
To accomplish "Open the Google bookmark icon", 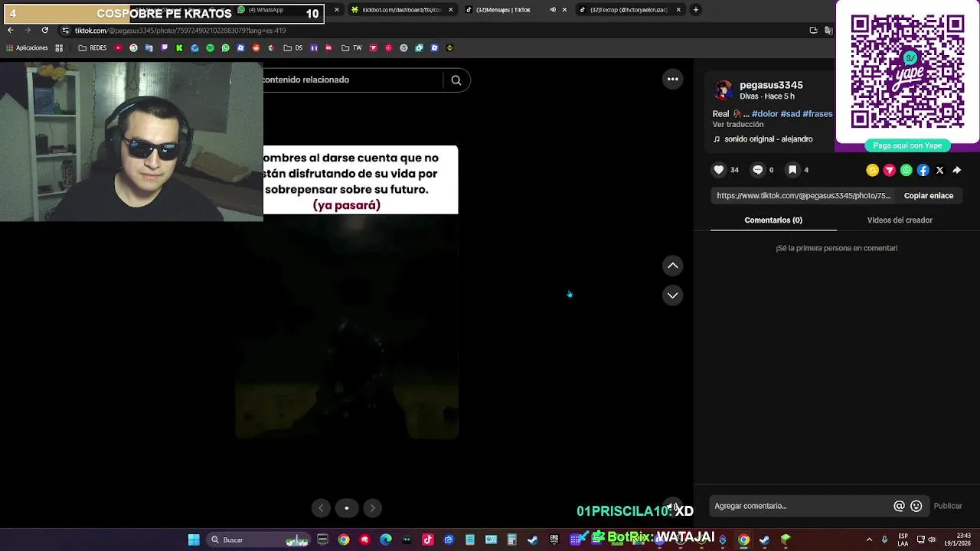I will [133, 47].
